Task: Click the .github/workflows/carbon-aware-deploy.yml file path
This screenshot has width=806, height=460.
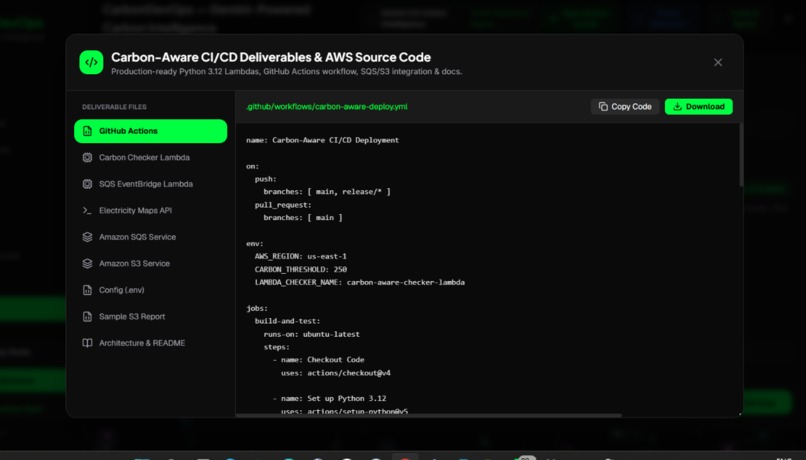Action: [327, 106]
